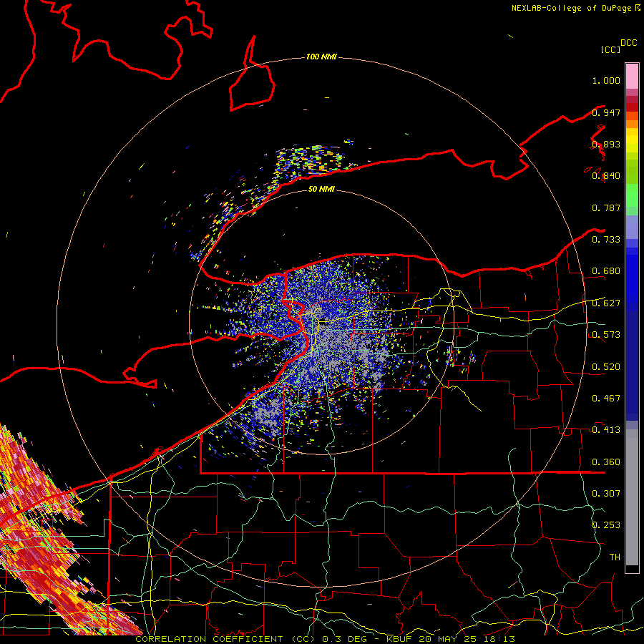Click the TH legend label
The image size is (644, 644).
point(615,557)
